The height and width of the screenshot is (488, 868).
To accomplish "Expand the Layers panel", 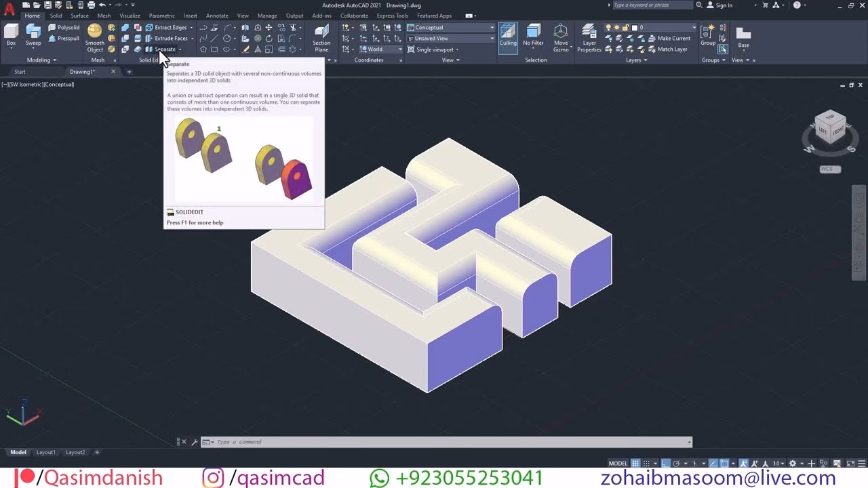I will (636, 60).
